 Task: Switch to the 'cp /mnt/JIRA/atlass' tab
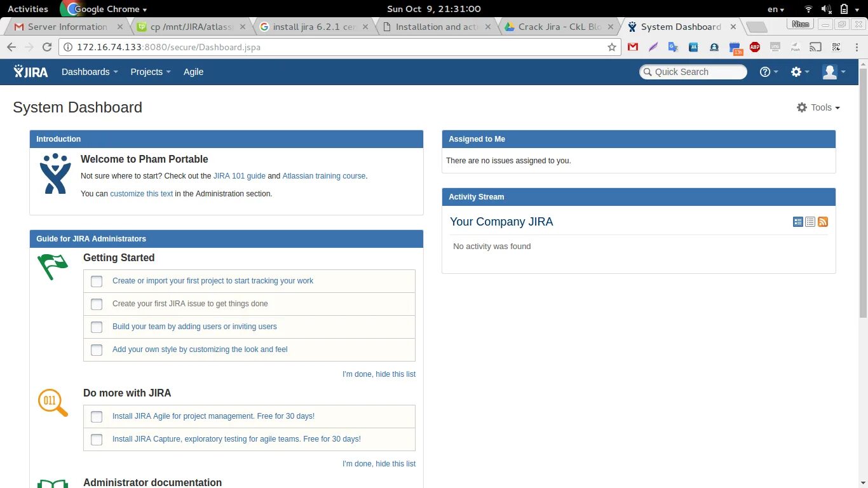pyautogui.click(x=192, y=27)
